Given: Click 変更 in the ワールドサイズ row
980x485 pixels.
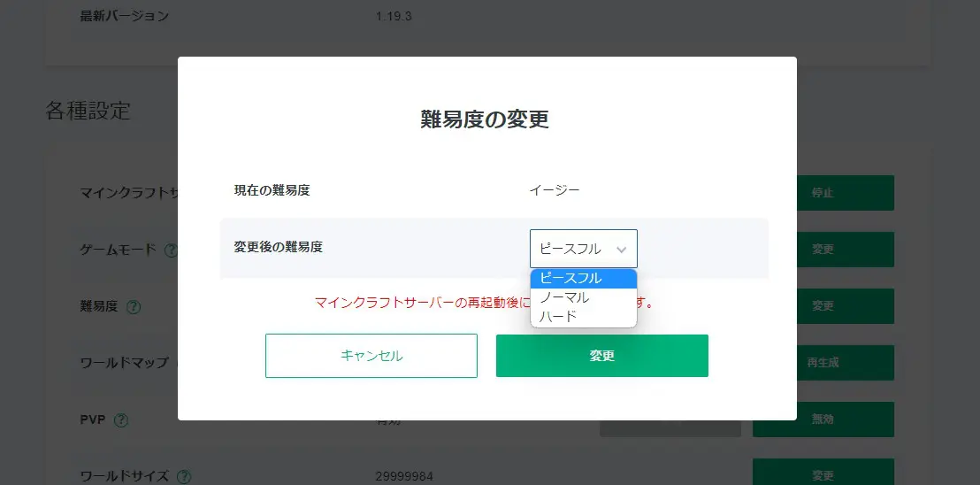Looking at the screenshot, I should click(823, 474).
